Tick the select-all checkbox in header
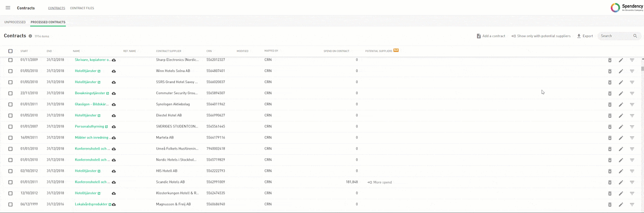Viewport: 644px width, 213px height. click(x=10, y=51)
